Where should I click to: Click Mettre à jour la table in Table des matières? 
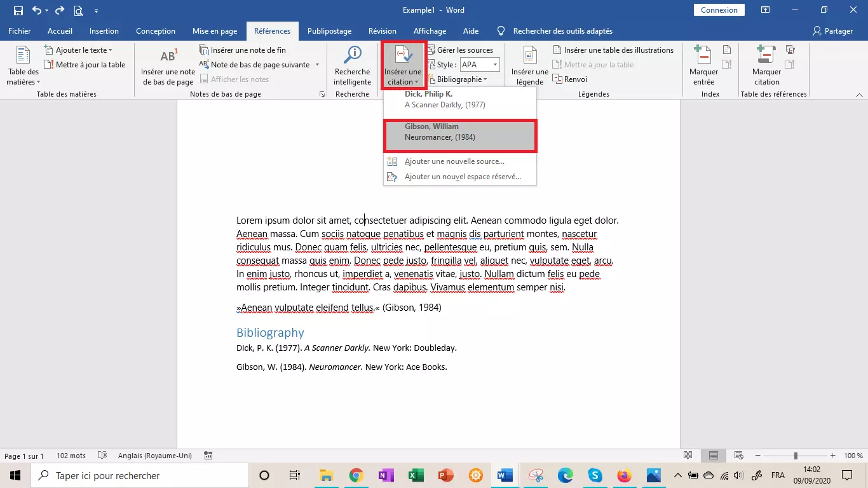click(x=85, y=65)
